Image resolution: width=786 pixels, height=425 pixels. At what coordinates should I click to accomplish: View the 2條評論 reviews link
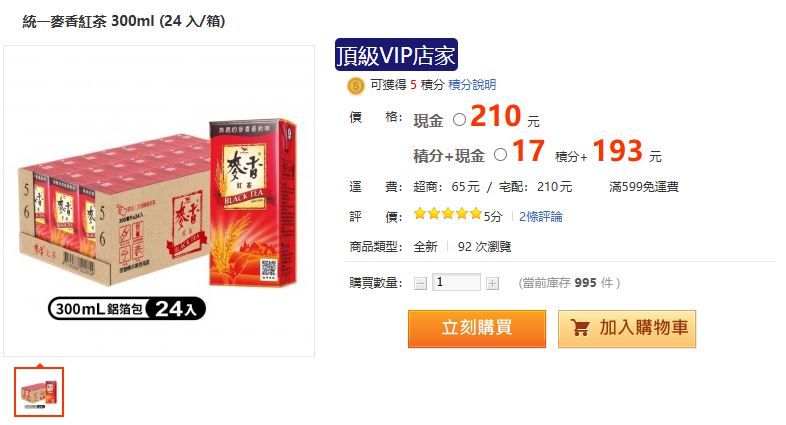[540, 217]
